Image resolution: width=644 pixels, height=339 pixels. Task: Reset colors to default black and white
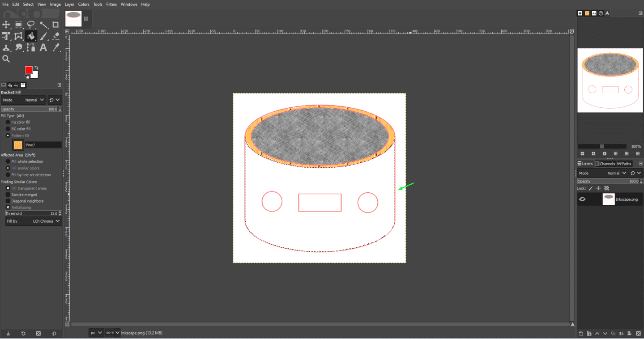[x=26, y=76]
